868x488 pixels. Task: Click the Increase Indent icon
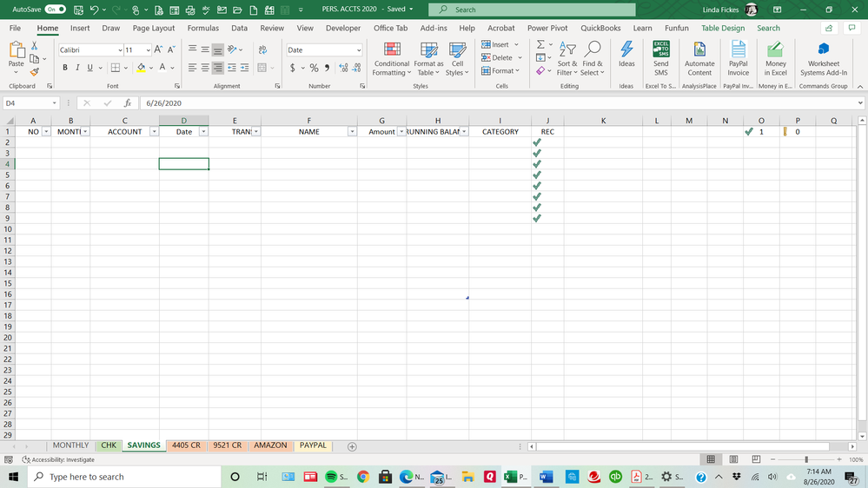pos(244,68)
